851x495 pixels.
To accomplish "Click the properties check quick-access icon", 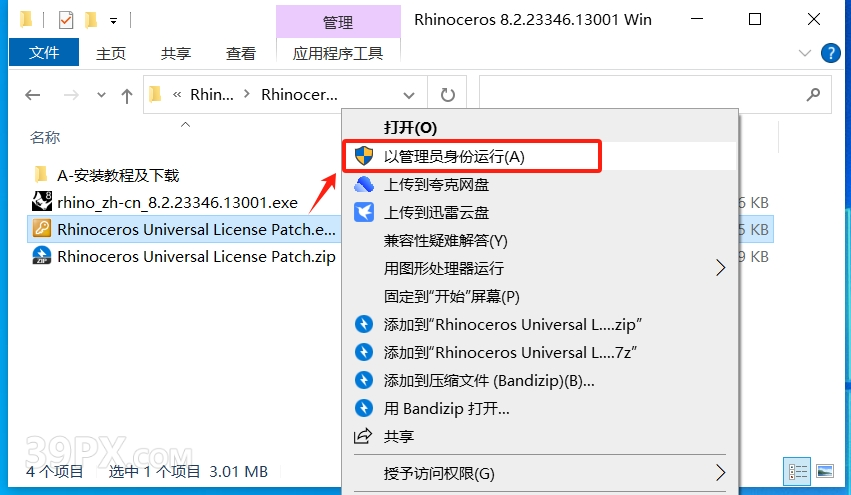I will (66, 21).
